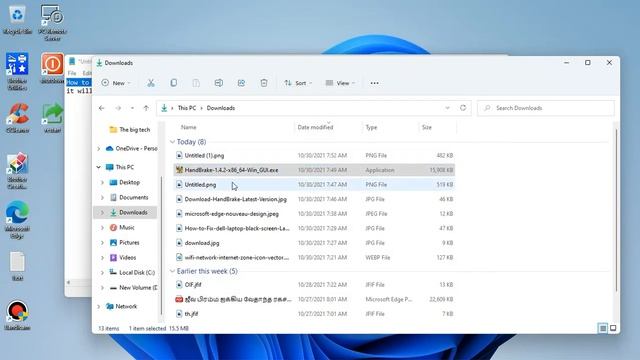
Task: Click This PC in the address breadcrumb
Action: pos(187,108)
